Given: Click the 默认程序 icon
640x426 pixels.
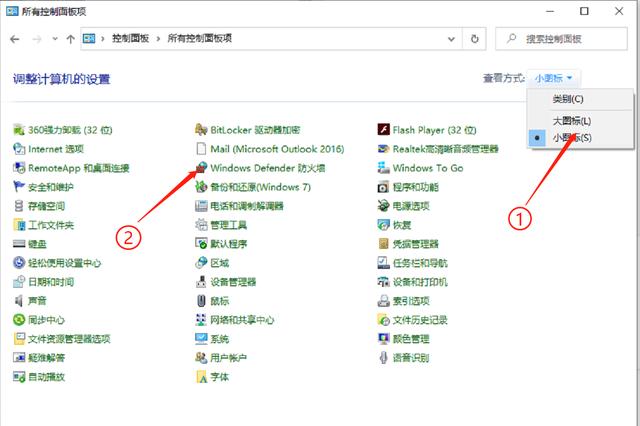Looking at the screenshot, I should [x=201, y=244].
